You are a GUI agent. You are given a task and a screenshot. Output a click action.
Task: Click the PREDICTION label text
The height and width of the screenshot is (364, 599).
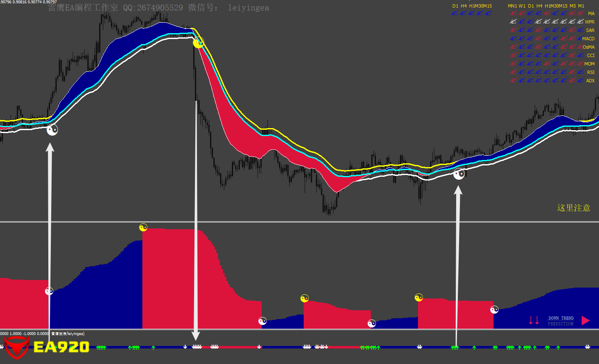560,324
